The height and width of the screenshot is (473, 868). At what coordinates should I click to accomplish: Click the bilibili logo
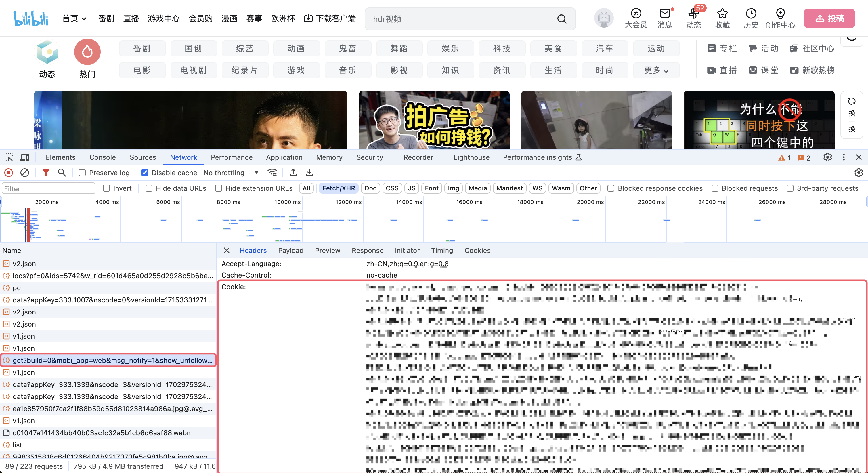pos(30,18)
